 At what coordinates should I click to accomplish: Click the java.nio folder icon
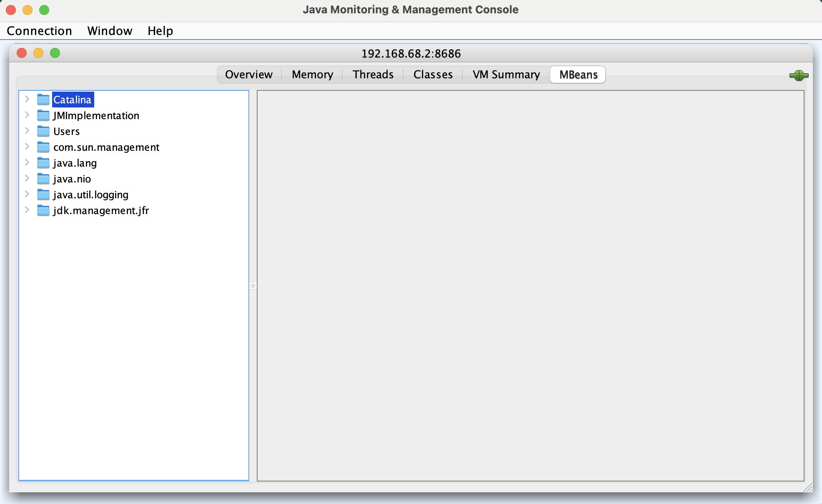click(43, 179)
